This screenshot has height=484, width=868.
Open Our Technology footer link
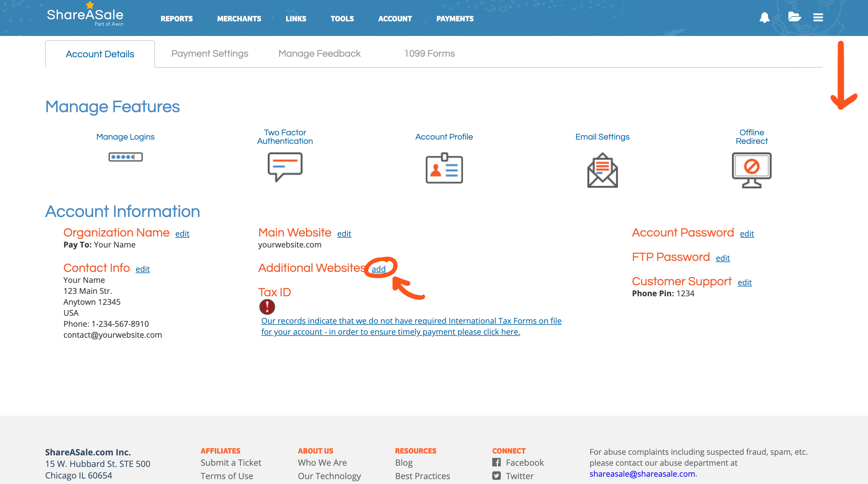329,476
